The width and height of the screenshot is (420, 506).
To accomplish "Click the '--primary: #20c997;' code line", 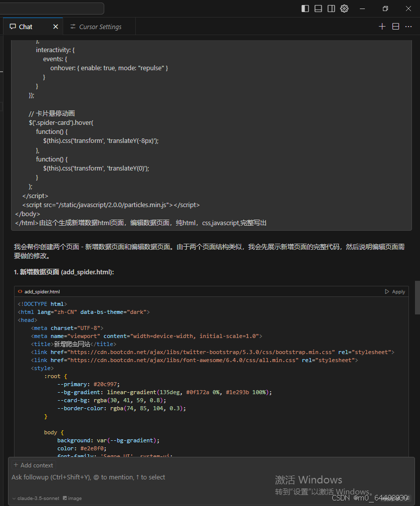I will coord(88,384).
